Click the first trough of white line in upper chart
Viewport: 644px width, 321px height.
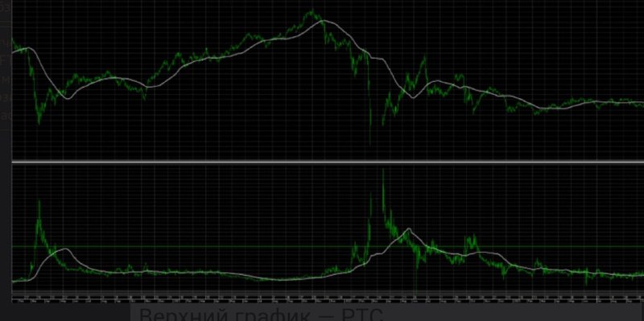click(x=68, y=98)
